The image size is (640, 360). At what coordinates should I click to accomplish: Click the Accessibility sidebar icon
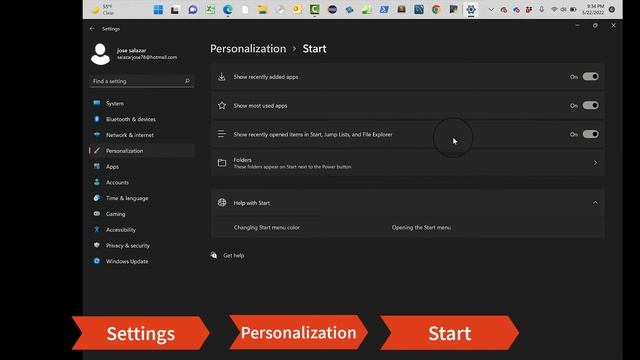[97, 229]
